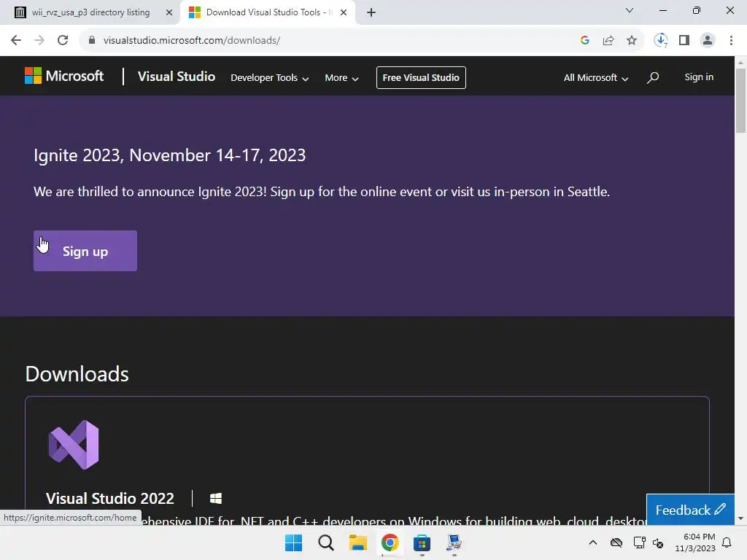Screen dimensions: 747x560
Task: Click the computer app icon in taskbar
Action: point(454,542)
